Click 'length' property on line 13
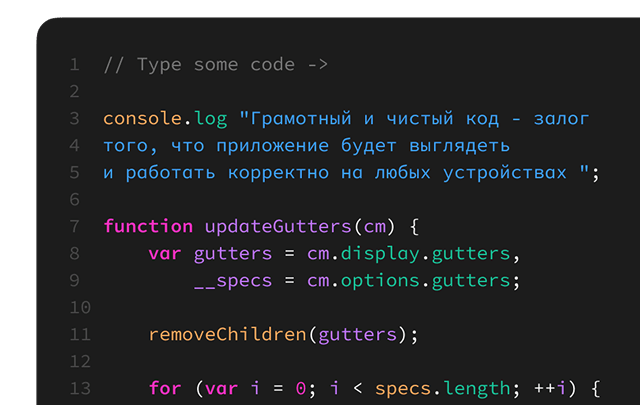640x405 pixels. [477, 389]
